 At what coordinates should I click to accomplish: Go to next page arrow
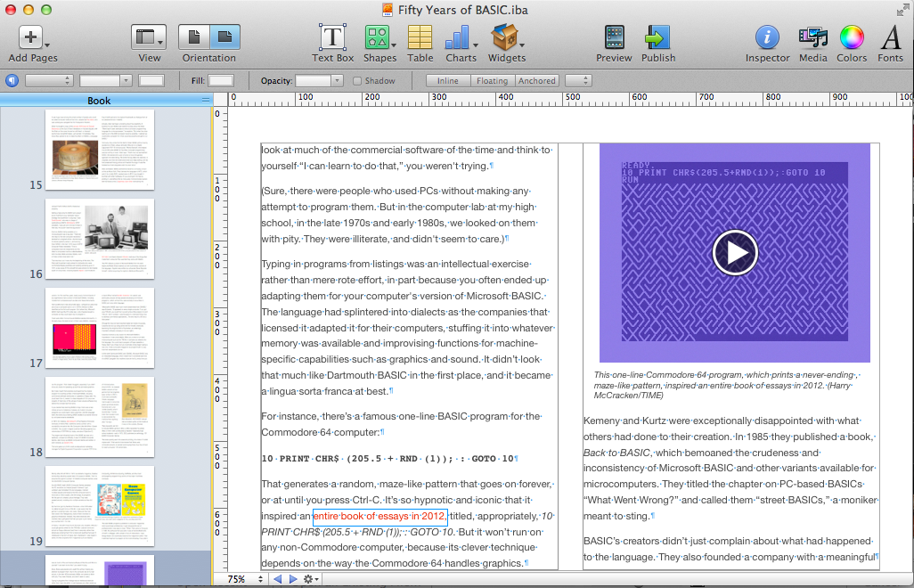click(x=293, y=579)
